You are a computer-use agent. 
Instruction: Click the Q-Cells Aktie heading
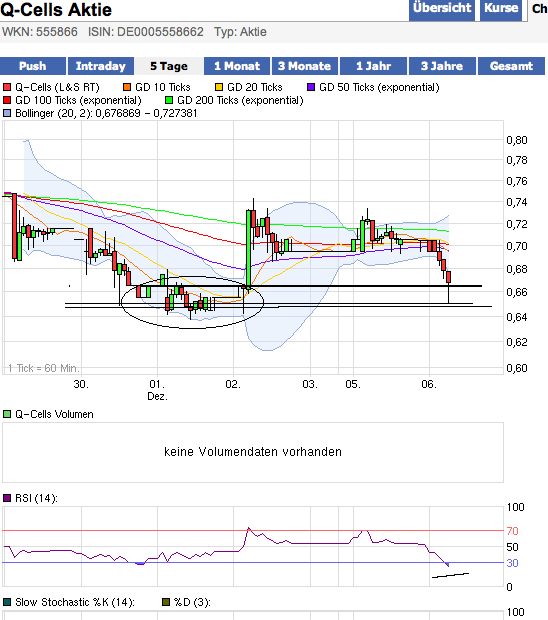[x=56, y=9]
